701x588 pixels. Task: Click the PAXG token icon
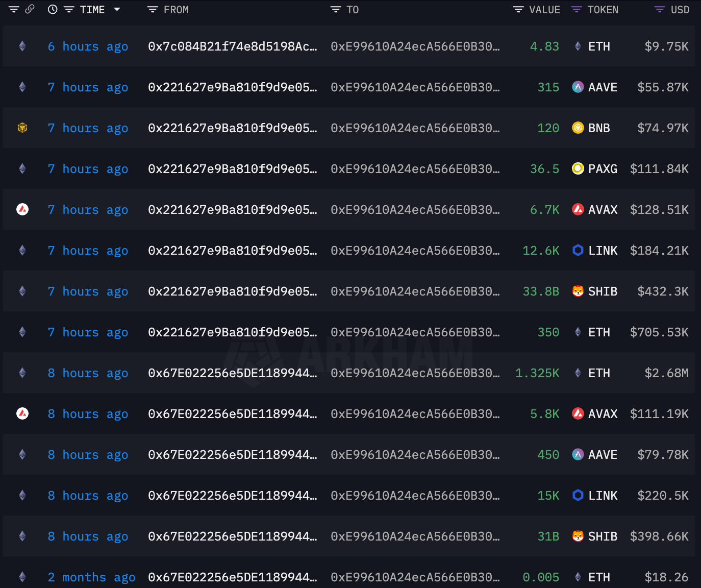point(578,168)
